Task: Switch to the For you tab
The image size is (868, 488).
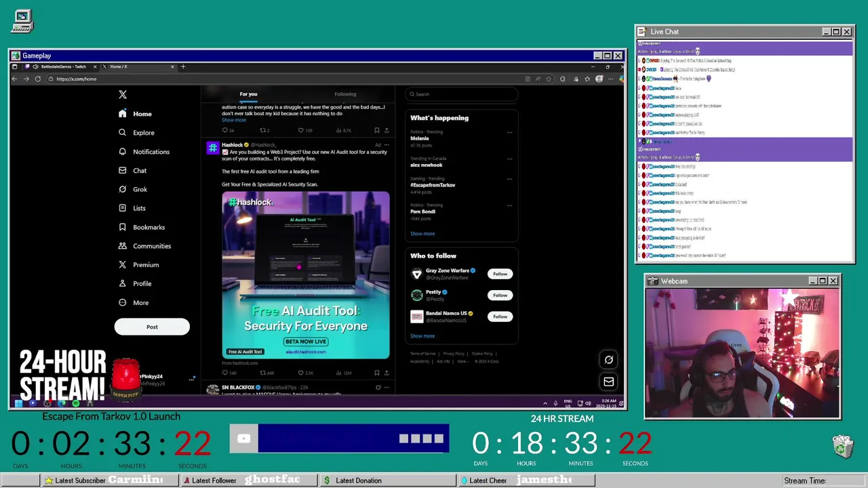Action: click(x=248, y=94)
